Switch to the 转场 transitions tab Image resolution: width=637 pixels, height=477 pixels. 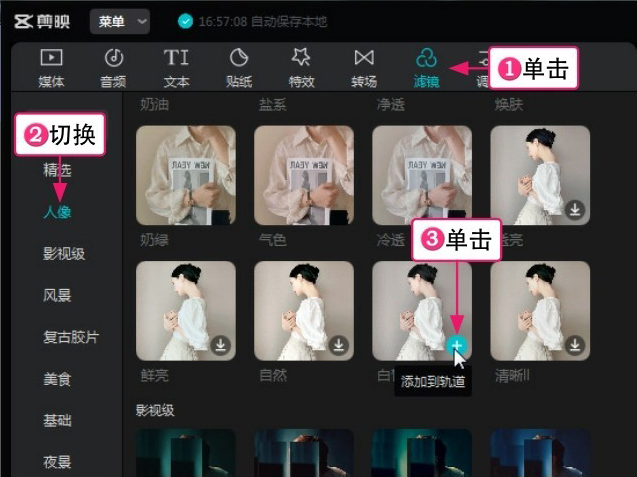tap(364, 68)
